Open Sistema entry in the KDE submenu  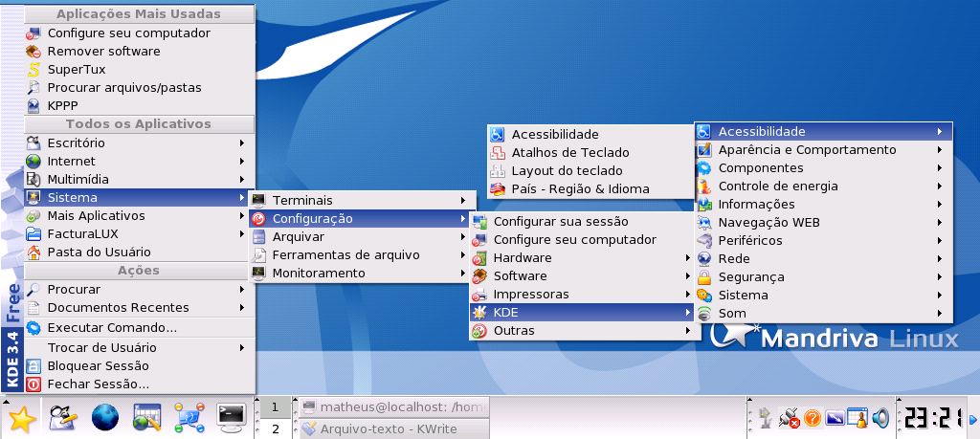824,295
